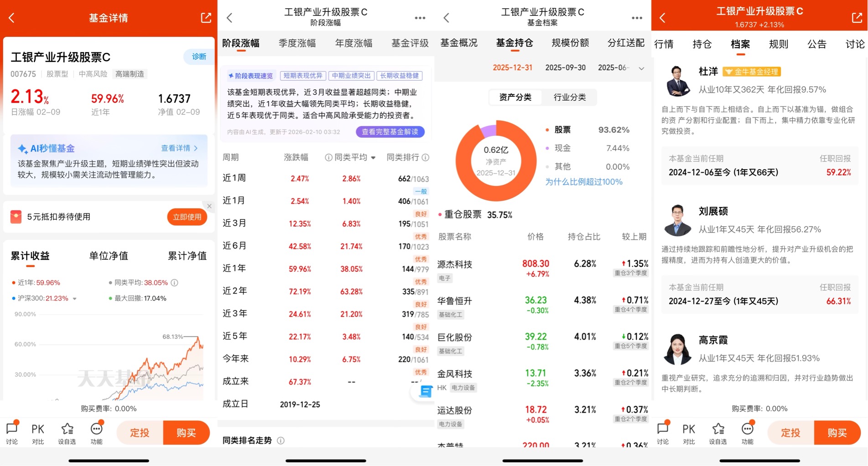Open 公告 tab on red header screen
Image resolution: width=868 pixels, height=466 pixels.
coord(817,44)
